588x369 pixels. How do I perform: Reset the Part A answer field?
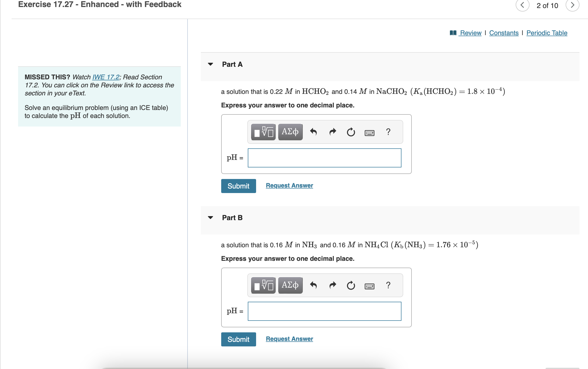(x=351, y=132)
